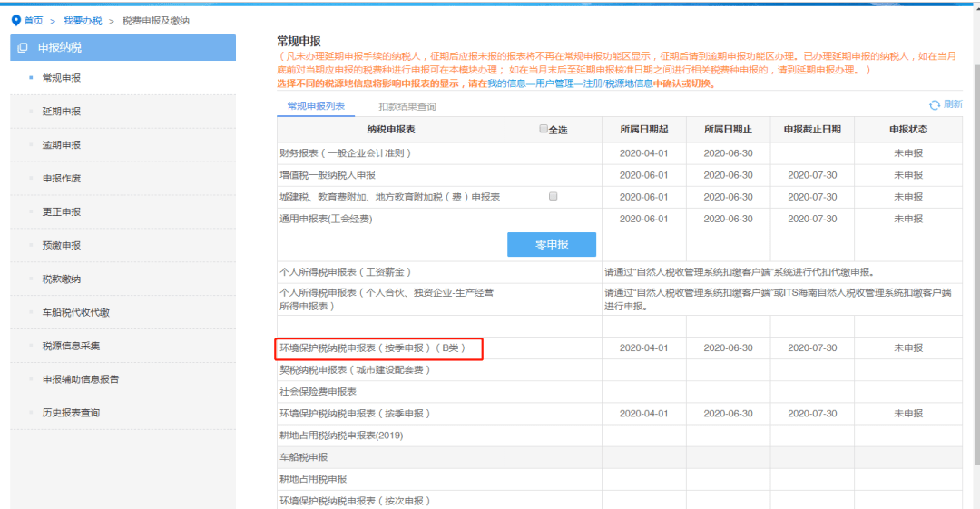
Task: Open the 我要办税 breadcrumb link
Action: point(83,21)
